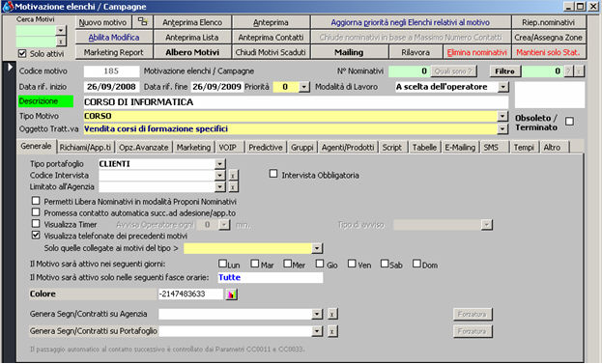Click the Albero Motivi button

192,52
